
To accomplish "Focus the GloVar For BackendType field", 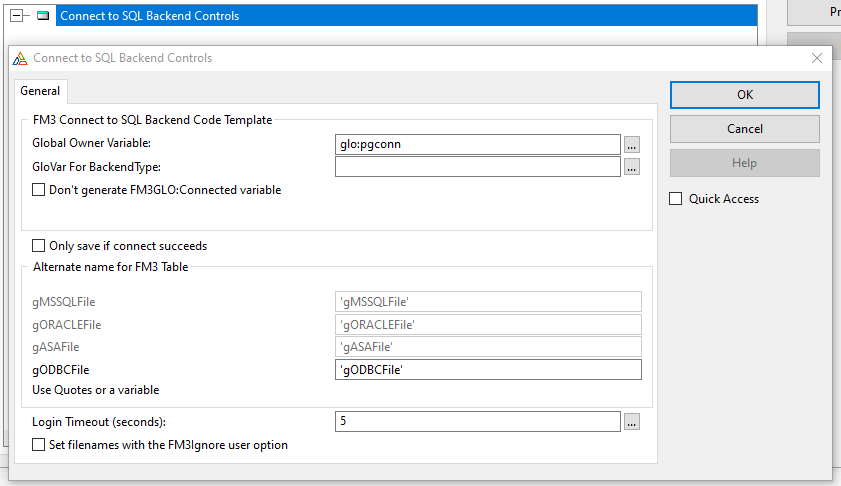I will tap(477, 167).
